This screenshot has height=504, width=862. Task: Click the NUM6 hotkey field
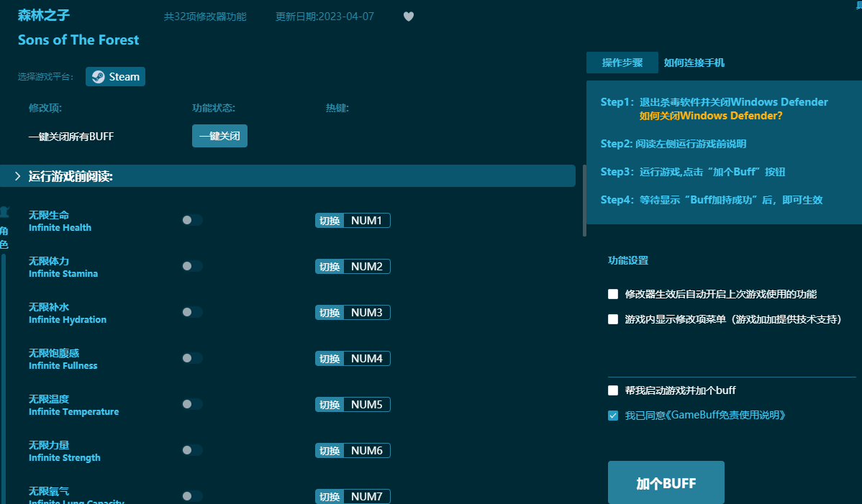point(367,452)
